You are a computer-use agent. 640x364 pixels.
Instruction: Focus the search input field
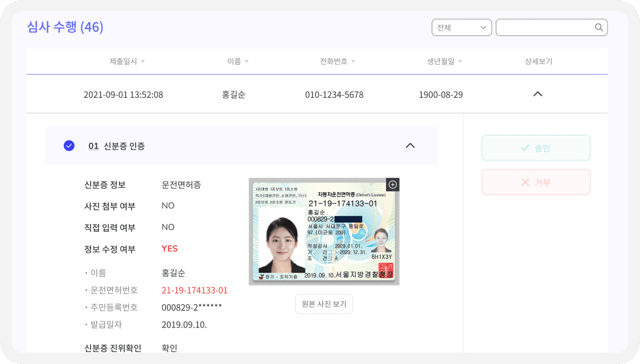click(551, 27)
